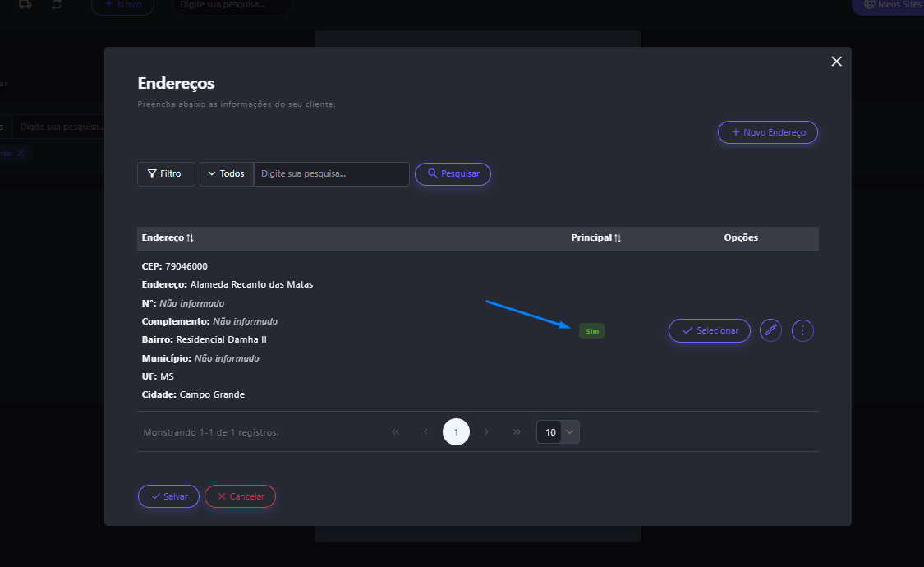Open the Filtro filter button

pos(166,174)
